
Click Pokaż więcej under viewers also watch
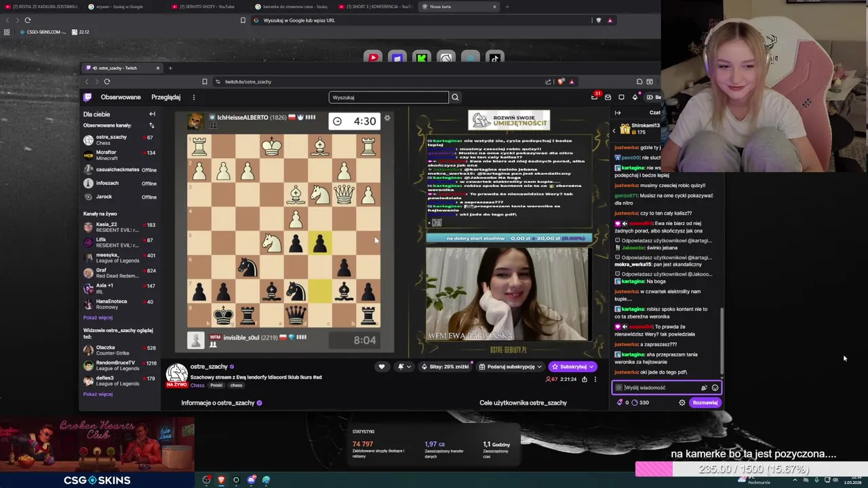click(98, 394)
